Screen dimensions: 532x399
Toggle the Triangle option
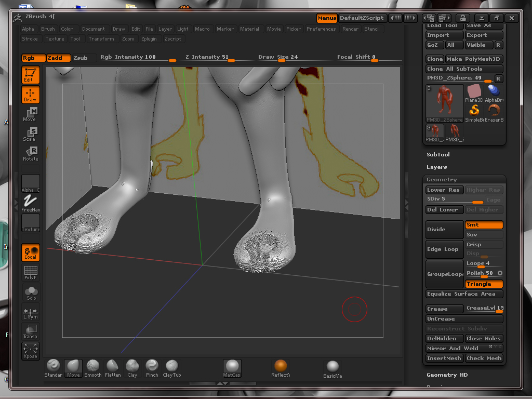pyautogui.click(x=484, y=284)
